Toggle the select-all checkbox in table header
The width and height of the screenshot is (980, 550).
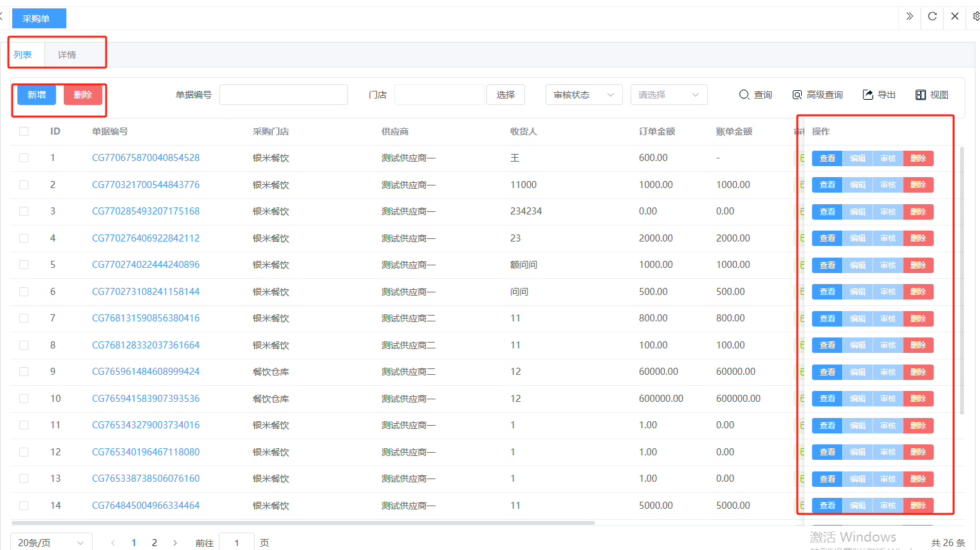pyautogui.click(x=24, y=131)
